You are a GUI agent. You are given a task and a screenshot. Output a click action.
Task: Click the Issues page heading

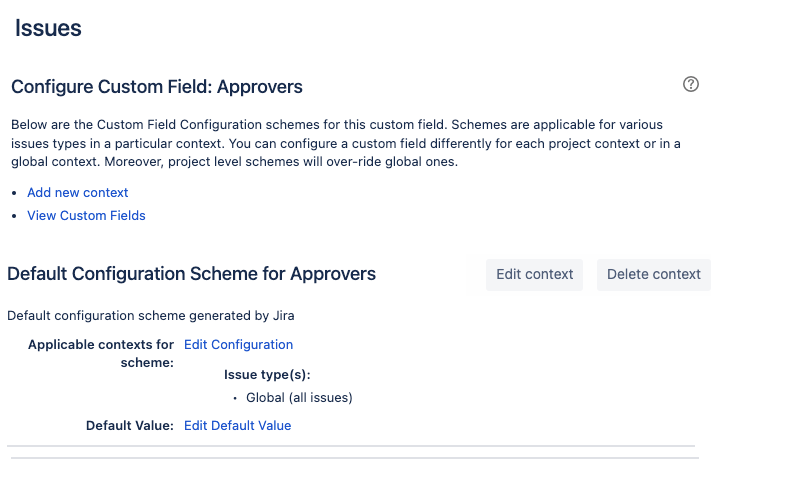click(48, 28)
